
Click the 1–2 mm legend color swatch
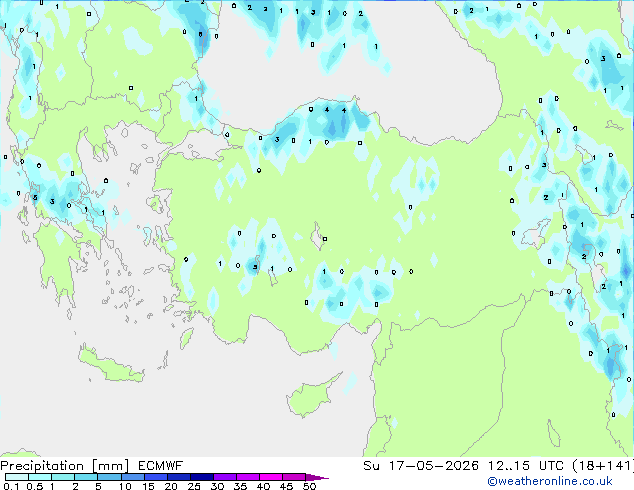click(x=63, y=477)
